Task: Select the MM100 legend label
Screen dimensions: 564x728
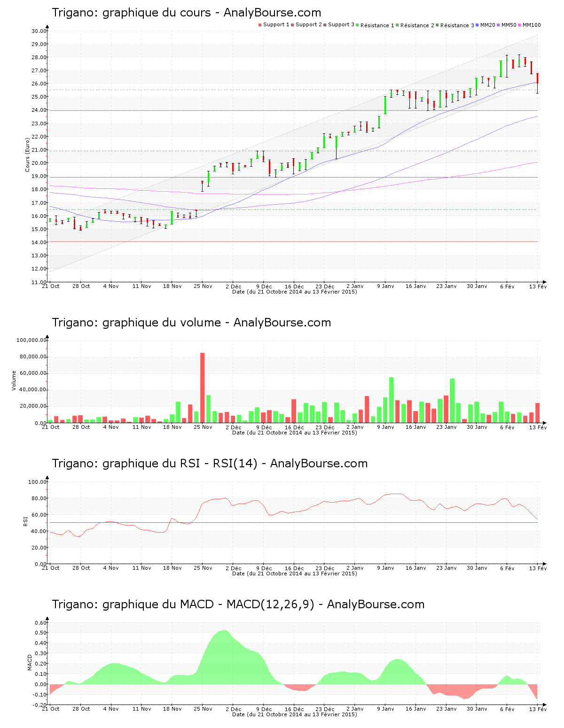Action: pyautogui.click(x=532, y=25)
